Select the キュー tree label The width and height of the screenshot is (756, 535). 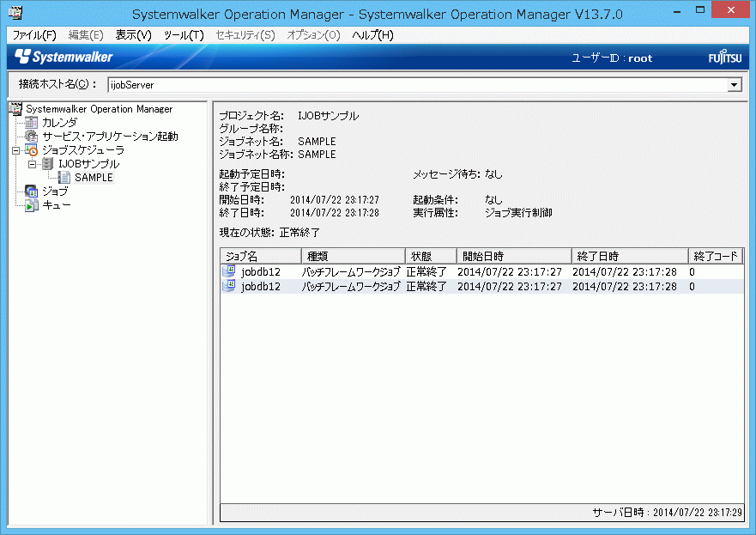point(57,205)
